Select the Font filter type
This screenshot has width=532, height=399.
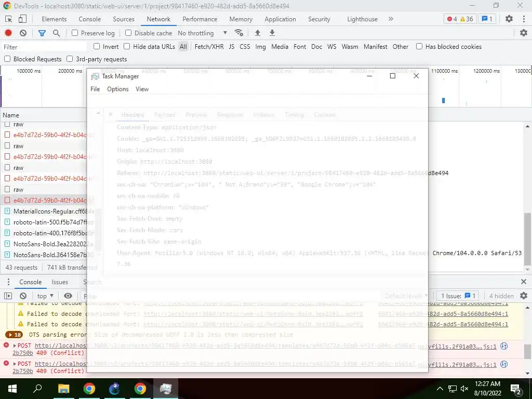pos(300,46)
